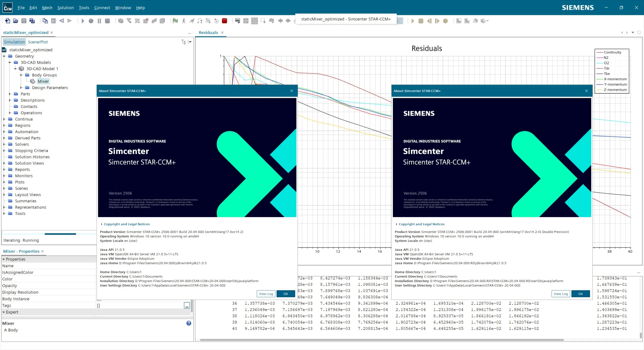Click the walking-man Step icon

[x=184, y=21]
